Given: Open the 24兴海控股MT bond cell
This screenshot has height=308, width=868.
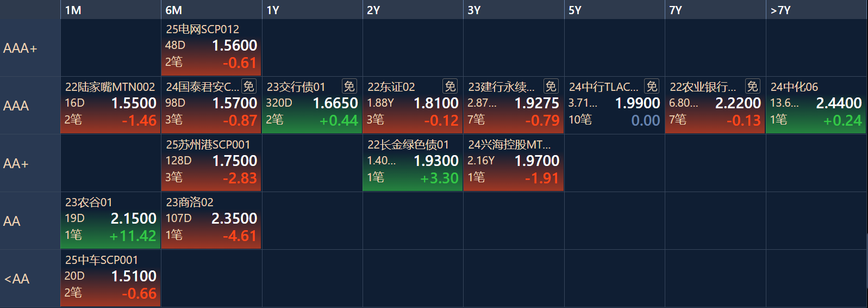Looking at the screenshot, I should tap(514, 163).
